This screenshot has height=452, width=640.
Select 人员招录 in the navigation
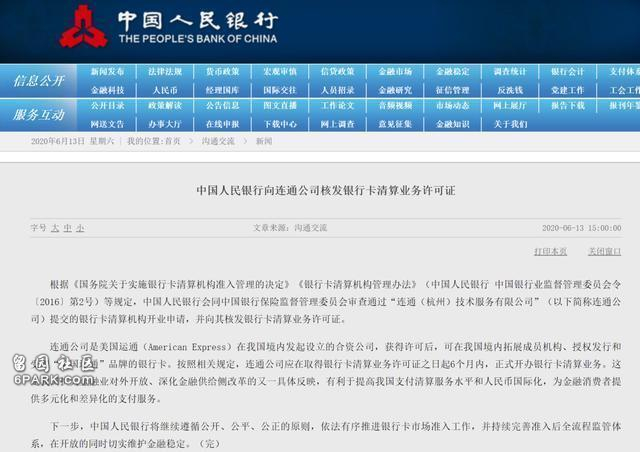point(338,90)
